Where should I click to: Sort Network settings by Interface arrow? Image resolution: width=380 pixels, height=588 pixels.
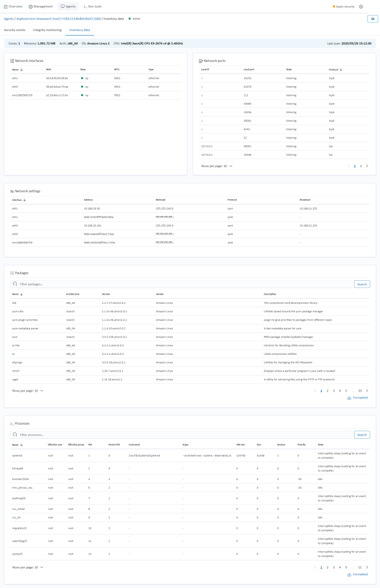24,200
